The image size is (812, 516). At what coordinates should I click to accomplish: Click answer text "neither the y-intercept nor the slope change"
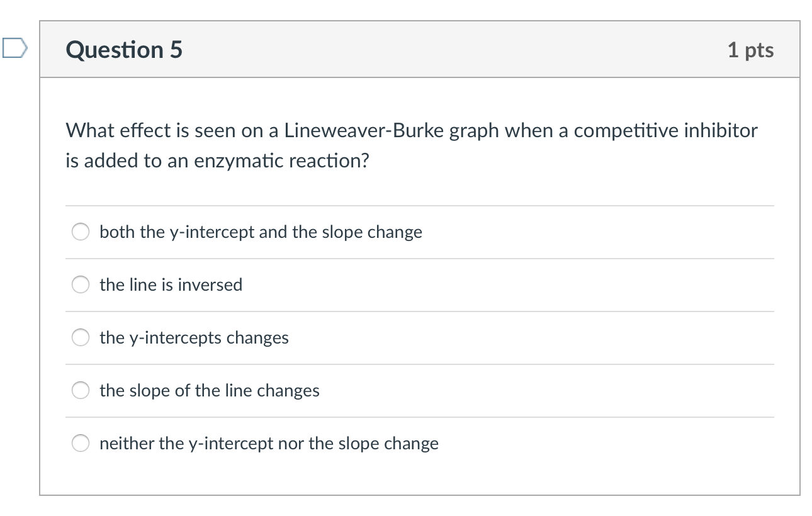pyautogui.click(x=269, y=444)
